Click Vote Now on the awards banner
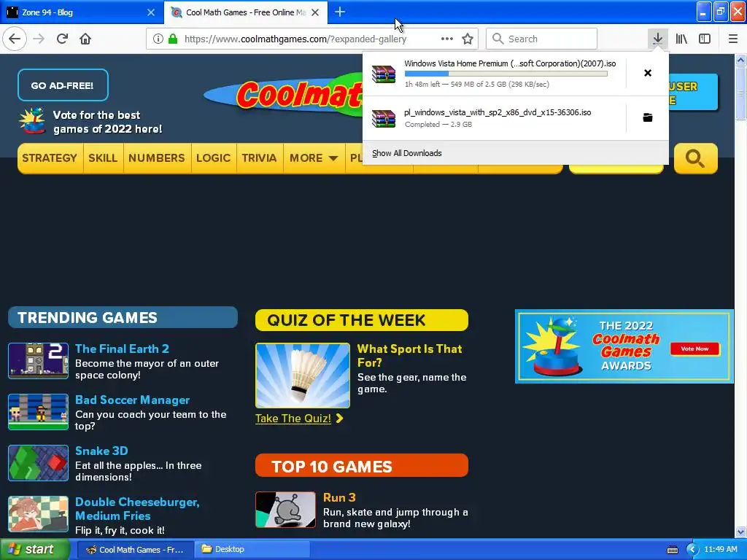 click(694, 349)
